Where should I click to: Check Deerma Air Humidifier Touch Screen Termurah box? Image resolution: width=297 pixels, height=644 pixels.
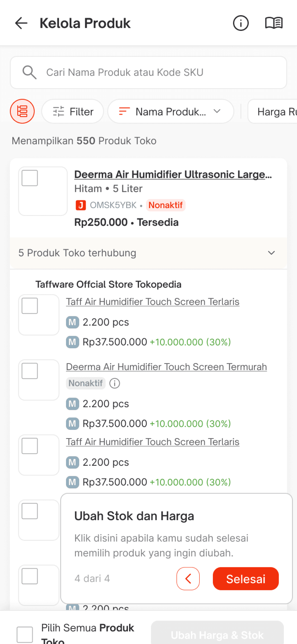coord(30,371)
